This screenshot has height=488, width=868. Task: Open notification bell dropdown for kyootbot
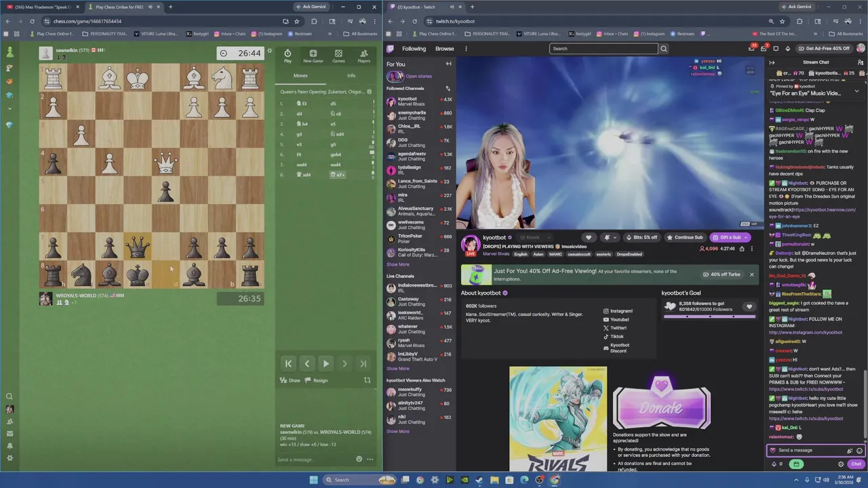click(x=610, y=237)
